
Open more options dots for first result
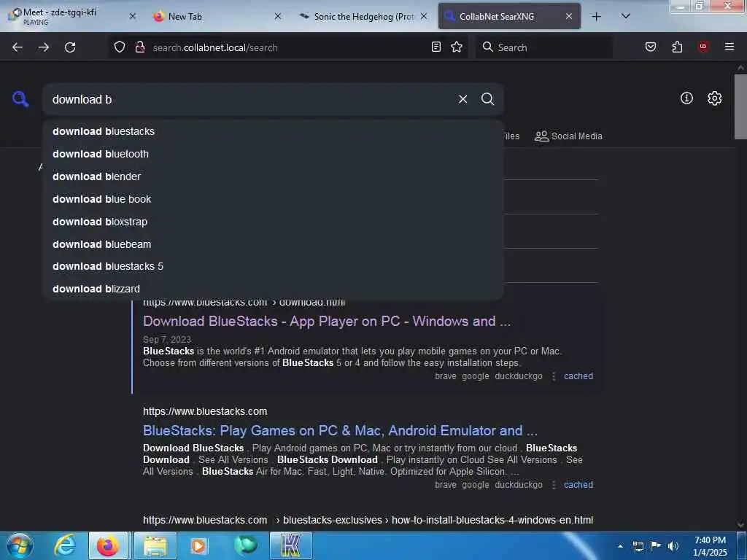553,376
